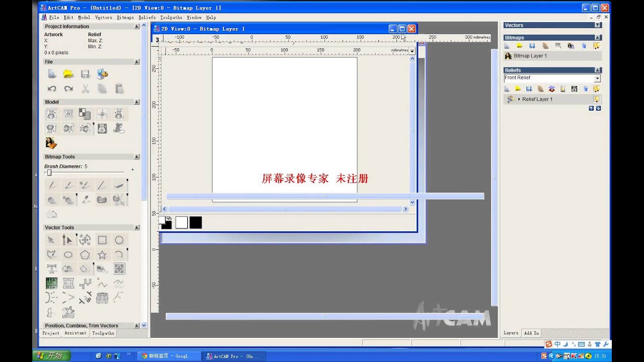
Task: Switch to the Add In tab
Action: point(531,333)
